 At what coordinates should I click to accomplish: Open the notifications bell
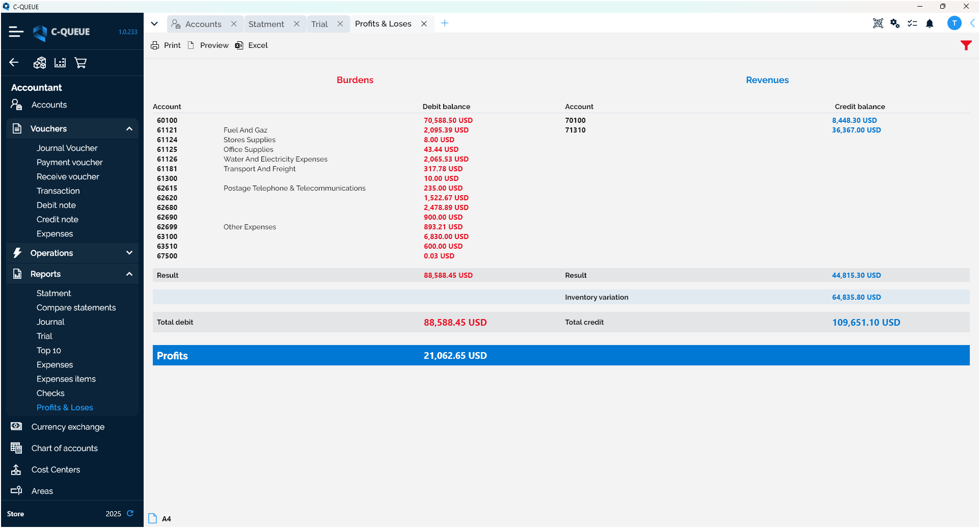[930, 23]
